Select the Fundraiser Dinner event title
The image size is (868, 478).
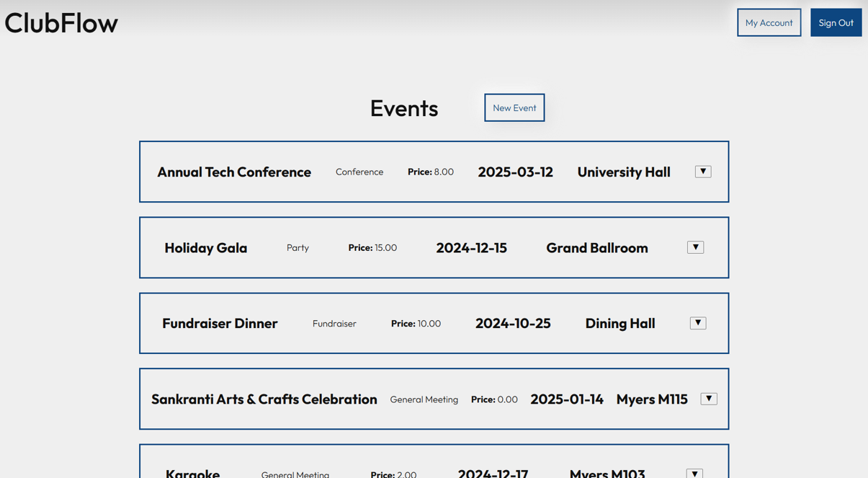tap(220, 324)
